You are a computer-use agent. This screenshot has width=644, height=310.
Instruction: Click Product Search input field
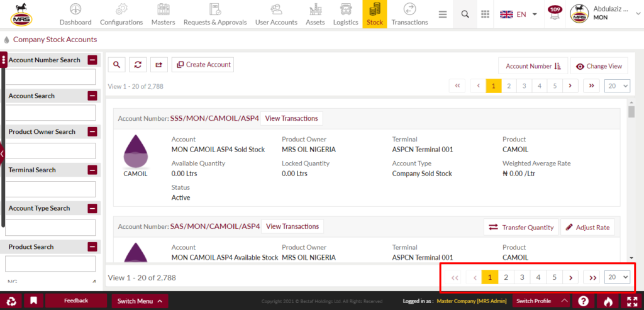coord(50,264)
